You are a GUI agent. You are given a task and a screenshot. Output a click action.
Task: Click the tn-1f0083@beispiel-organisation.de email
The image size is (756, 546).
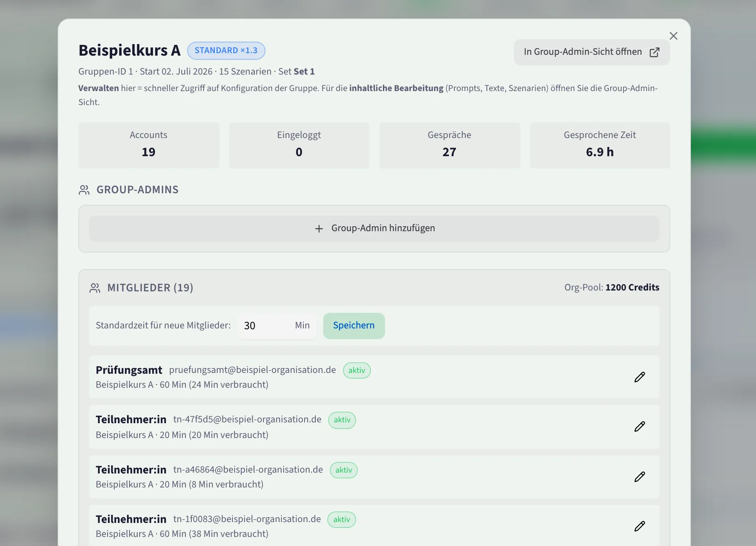click(x=247, y=519)
